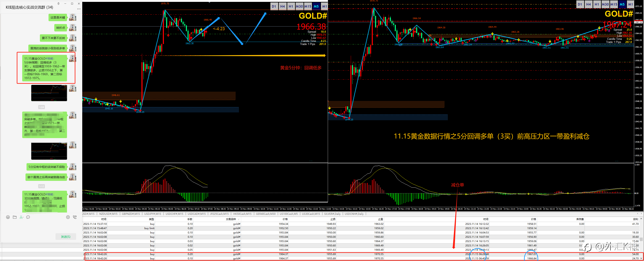Send the message with 发送(S)
Viewport: 644px width, 261px height.
click(66, 237)
